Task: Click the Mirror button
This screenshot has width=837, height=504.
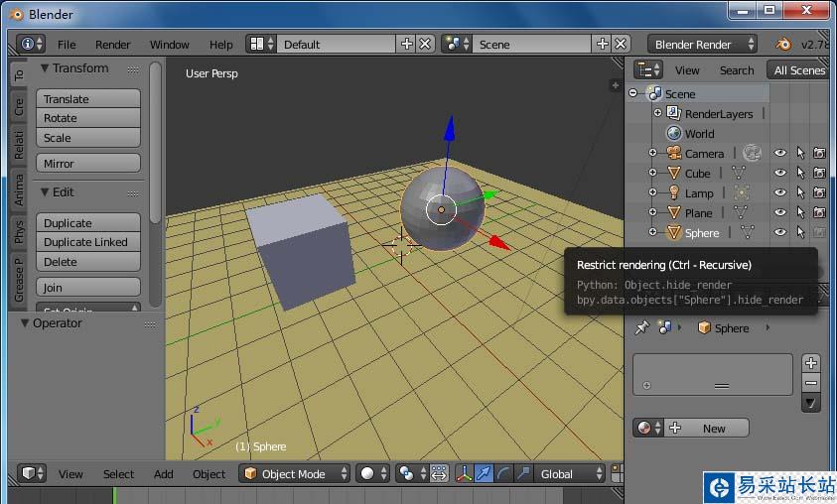Action: pos(88,163)
